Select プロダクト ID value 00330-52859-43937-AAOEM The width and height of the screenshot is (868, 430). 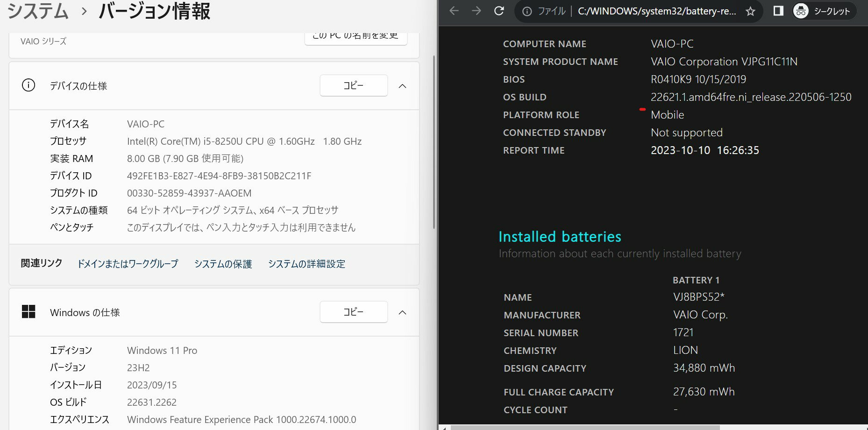(189, 193)
